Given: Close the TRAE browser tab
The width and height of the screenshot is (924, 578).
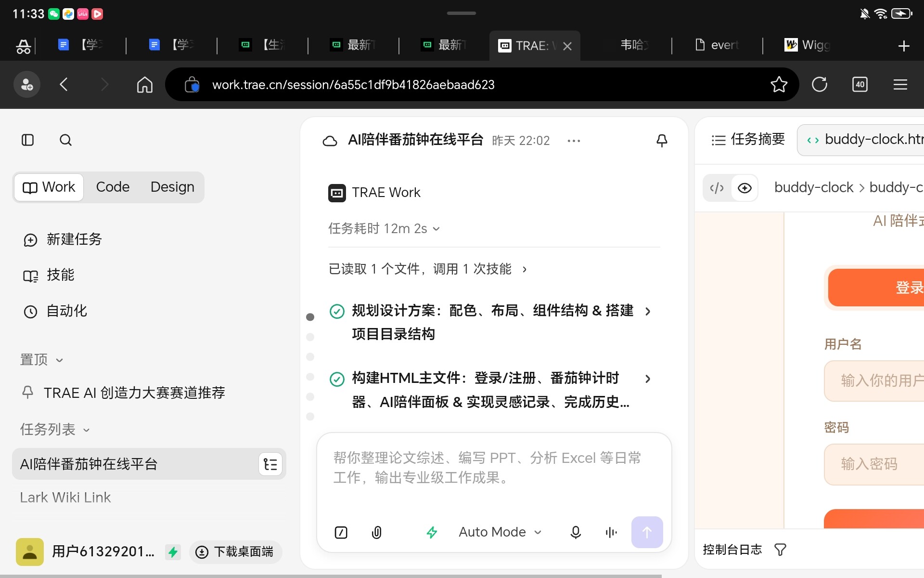Looking at the screenshot, I should (x=567, y=46).
